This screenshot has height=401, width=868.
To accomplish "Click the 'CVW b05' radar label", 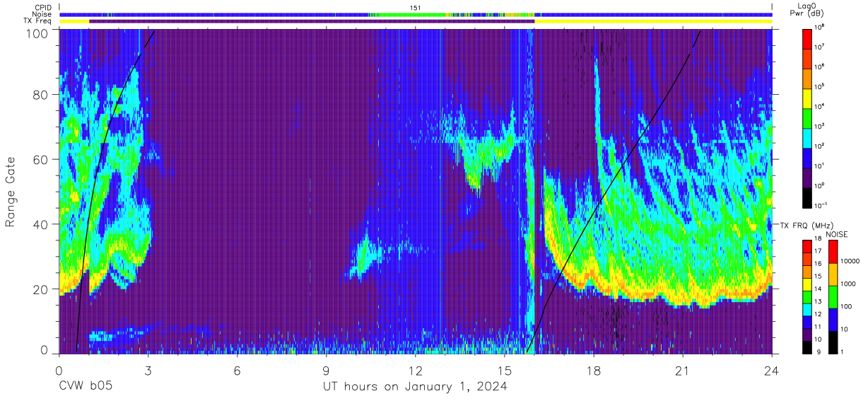I will point(85,387).
